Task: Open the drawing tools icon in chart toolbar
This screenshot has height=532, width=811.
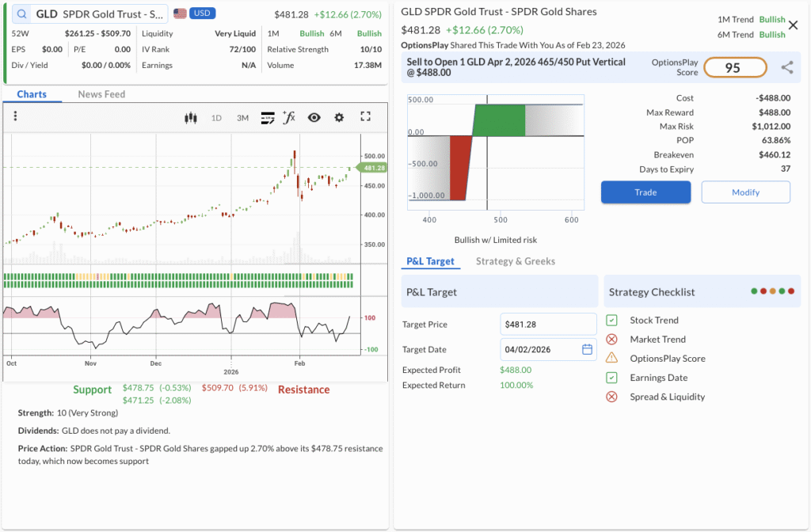Action: coord(267,118)
